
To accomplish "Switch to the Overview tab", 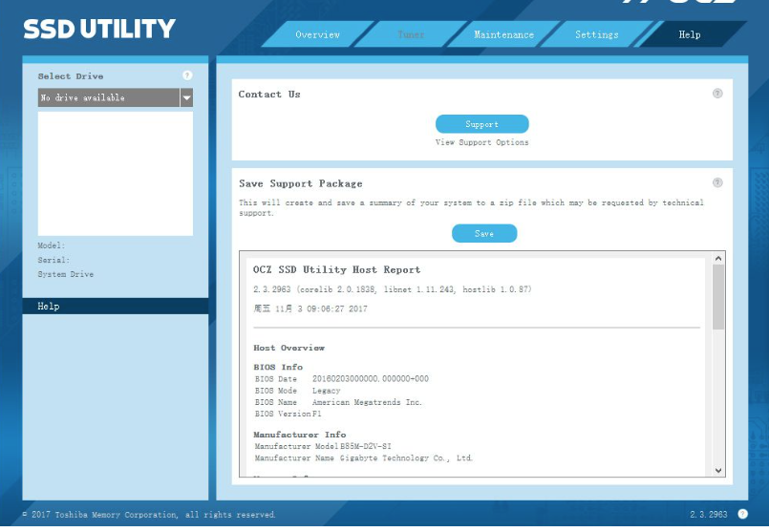I will point(317,34).
